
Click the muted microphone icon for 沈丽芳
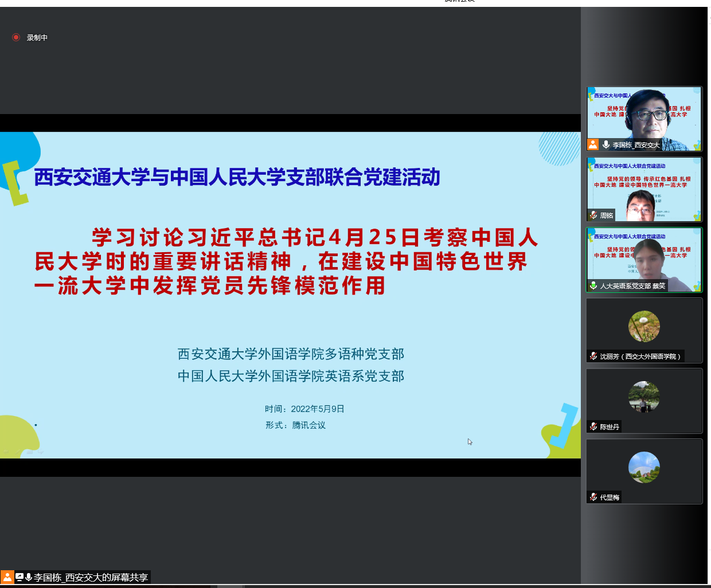593,356
